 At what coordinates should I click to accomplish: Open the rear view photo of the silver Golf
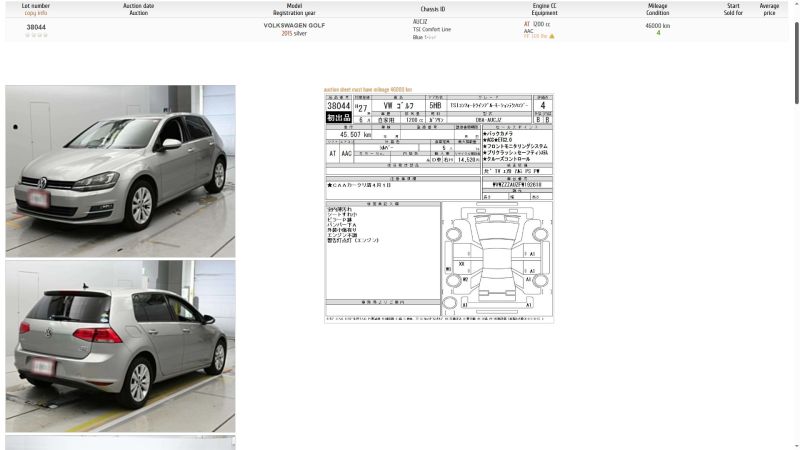(x=120, y=346)
